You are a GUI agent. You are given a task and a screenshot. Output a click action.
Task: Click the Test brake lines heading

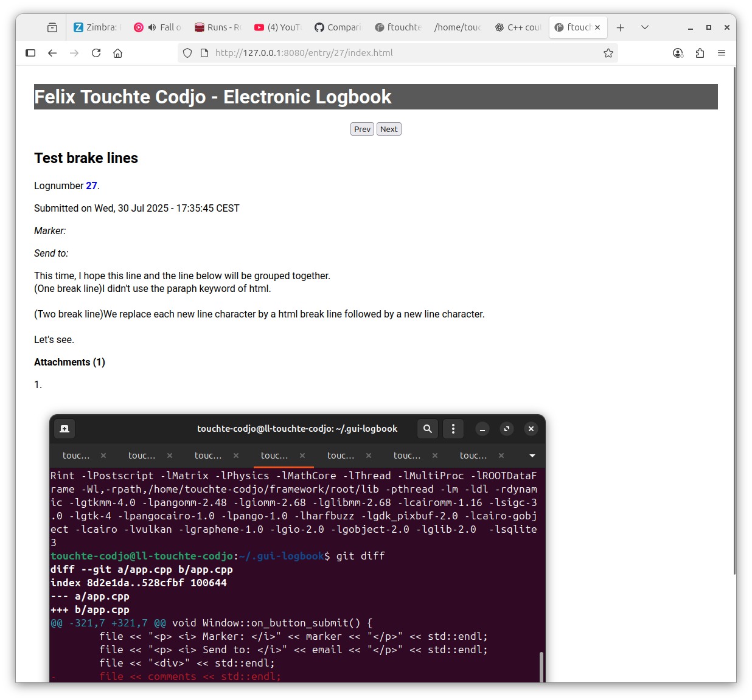pos(86,158)
